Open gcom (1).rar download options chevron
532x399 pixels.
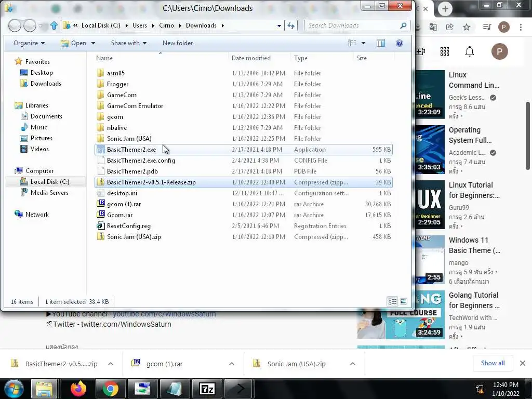pyautogui.click(x=232, y=364)
